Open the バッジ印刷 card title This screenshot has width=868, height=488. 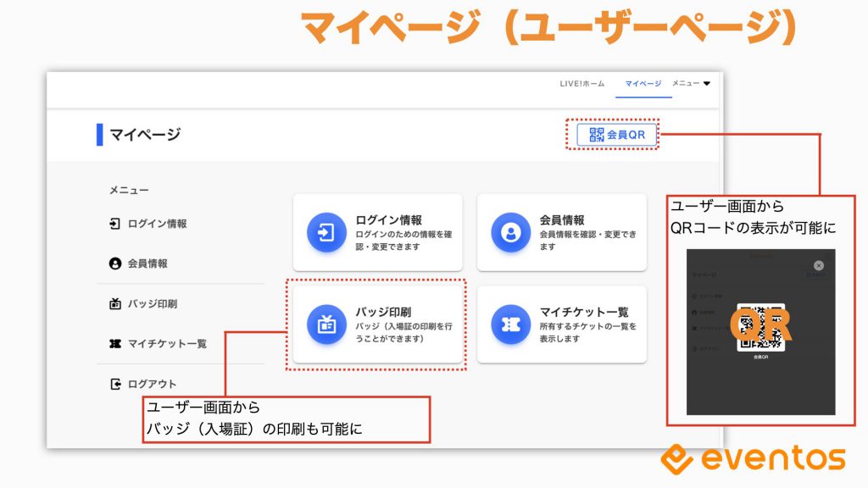point(383,312)
